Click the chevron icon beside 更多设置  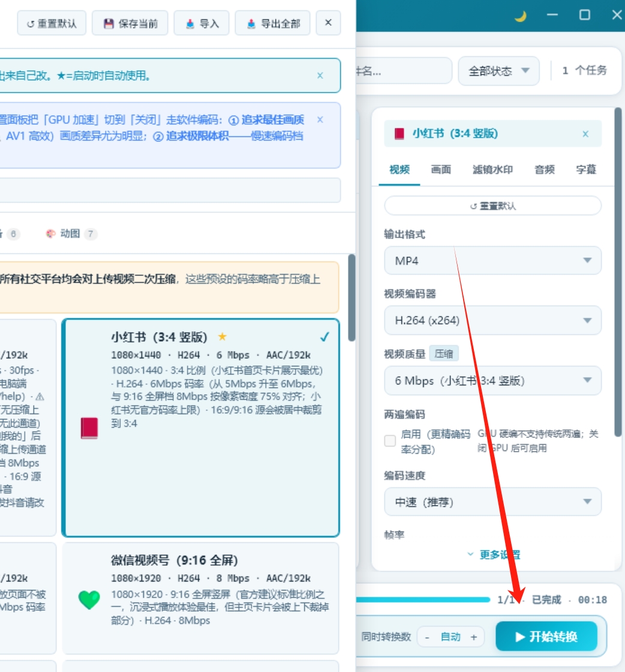pyautogui.click(x=470, y=554)
